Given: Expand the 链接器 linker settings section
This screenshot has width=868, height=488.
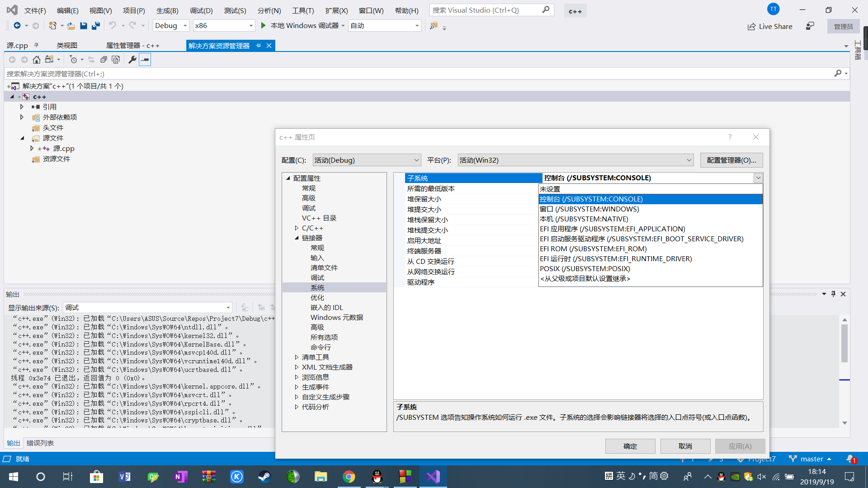Looking at the screenshot, I should [x=296, y=238].
